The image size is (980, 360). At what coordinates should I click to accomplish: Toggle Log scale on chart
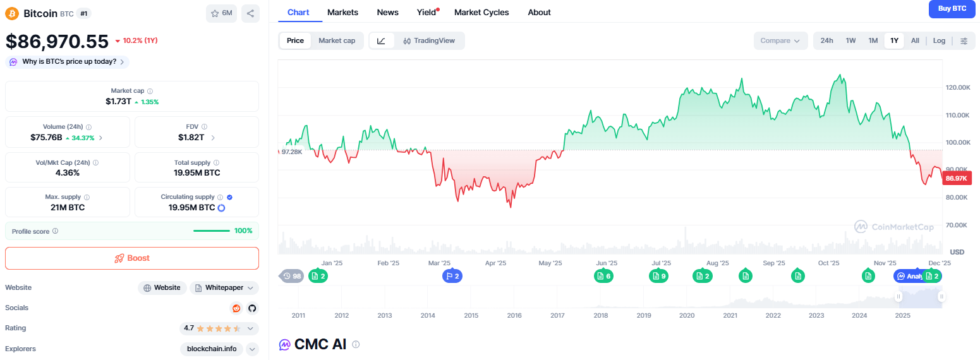click(939, 40)
